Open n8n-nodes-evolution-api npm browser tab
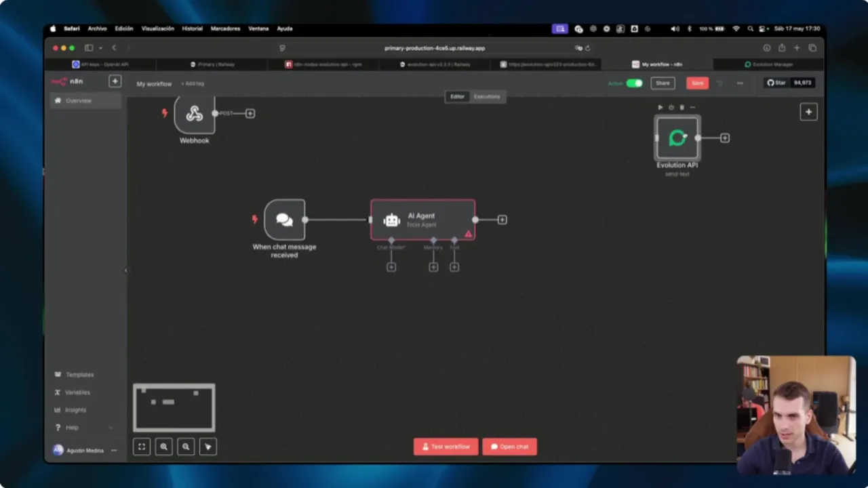Image resolution: width=868 pixels, height=488 pixels. (x=323, y=64)
